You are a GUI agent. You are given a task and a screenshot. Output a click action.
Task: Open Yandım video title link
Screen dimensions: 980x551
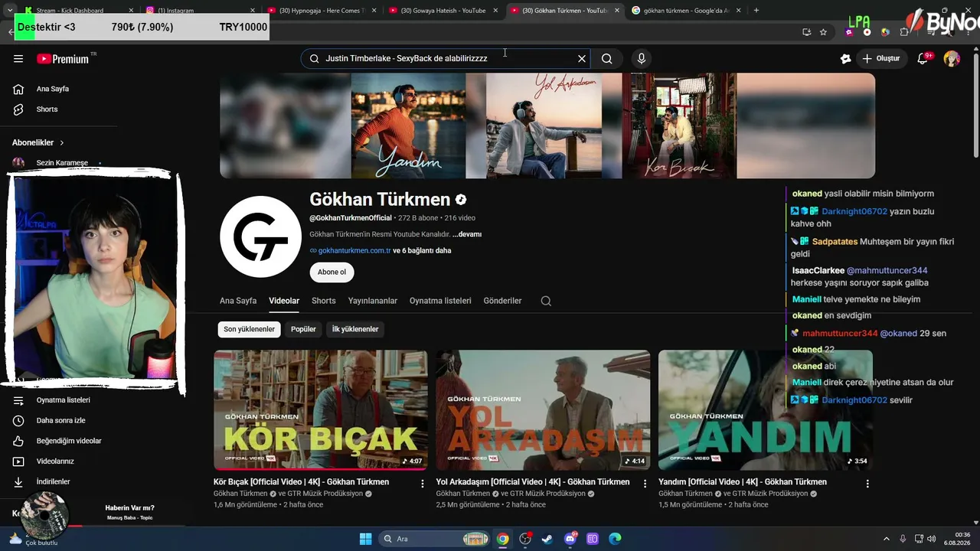click(743, 482)
